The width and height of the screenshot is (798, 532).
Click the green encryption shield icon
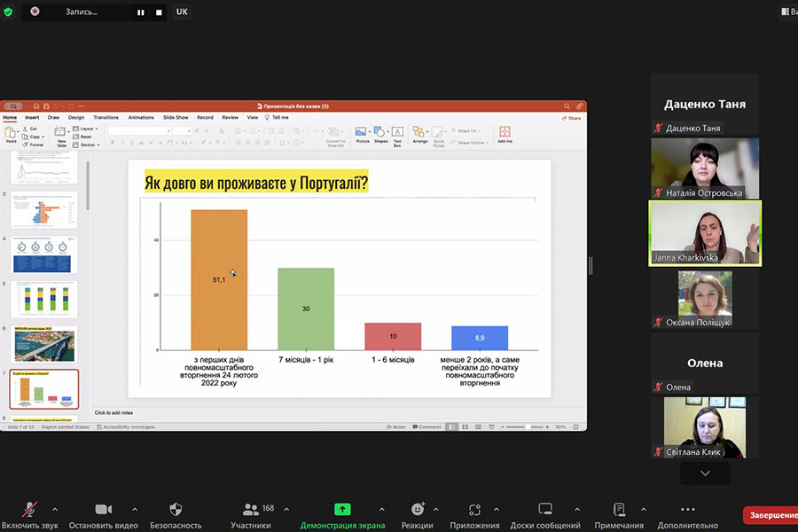pyautogui.click(x=8, y=12)
